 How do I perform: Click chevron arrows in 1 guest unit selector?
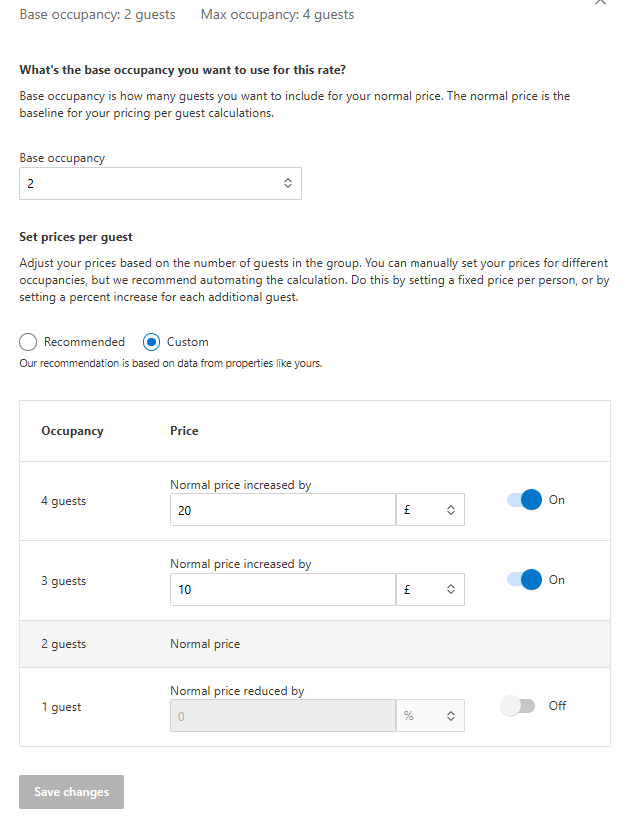point(451,716)
